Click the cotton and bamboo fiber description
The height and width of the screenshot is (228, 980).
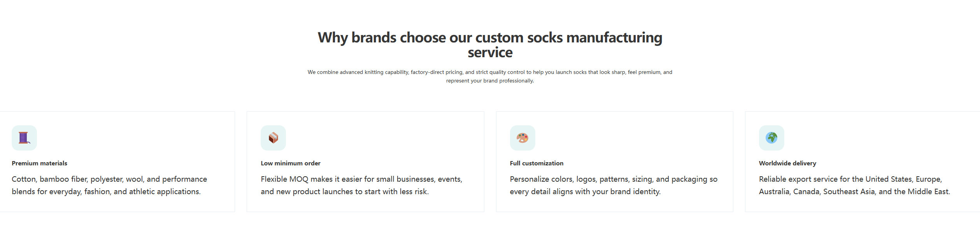point(109,185)
